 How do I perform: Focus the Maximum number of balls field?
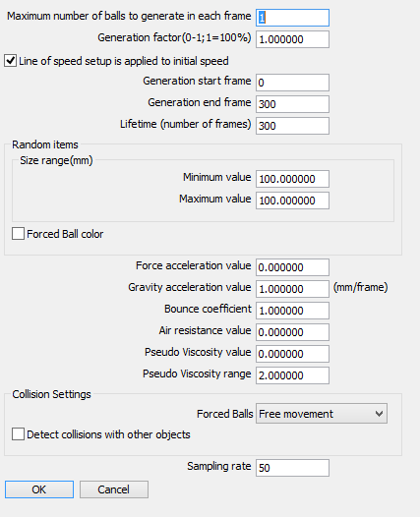click(x=292, y=18)
